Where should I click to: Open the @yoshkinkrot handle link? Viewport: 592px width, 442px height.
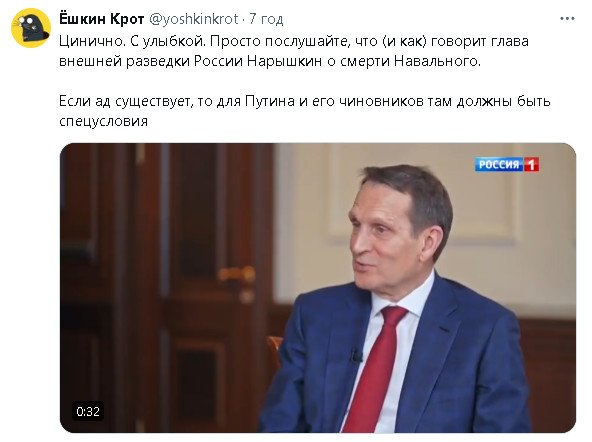(x=194, y=19)
